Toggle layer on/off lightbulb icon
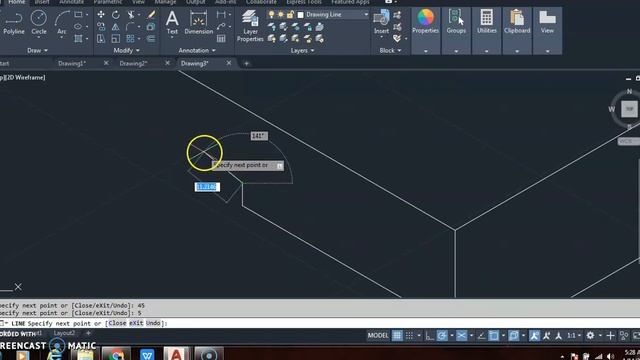The width and height of the screenshot is (640, 360). 271,15
